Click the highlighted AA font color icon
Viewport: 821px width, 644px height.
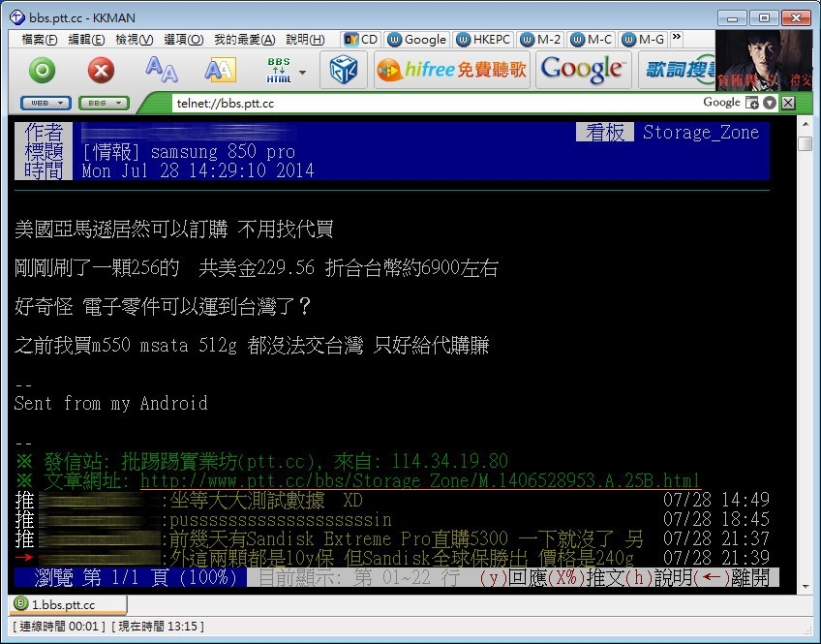click(220, 70)
